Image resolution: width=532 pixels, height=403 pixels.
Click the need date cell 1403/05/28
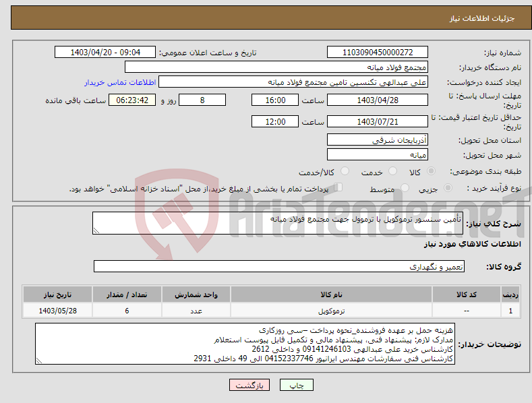pos(58,311)
